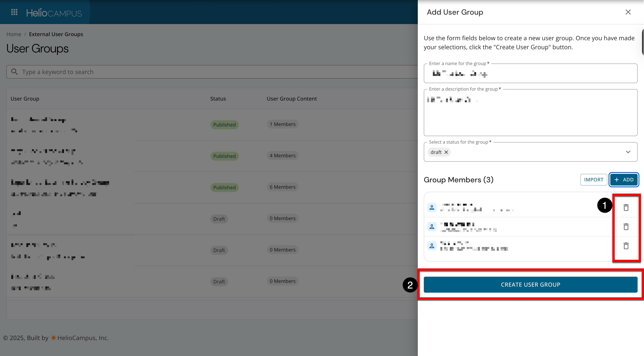
Task: Click the Import members button
Action: tap(594, 180)
